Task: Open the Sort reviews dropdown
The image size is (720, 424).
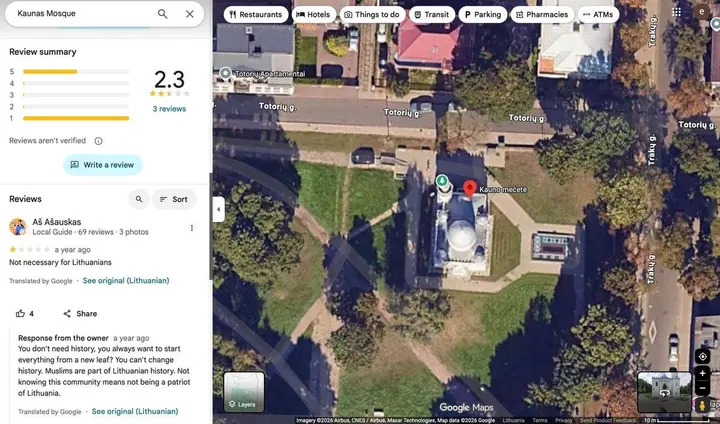Action: point(174,199)
